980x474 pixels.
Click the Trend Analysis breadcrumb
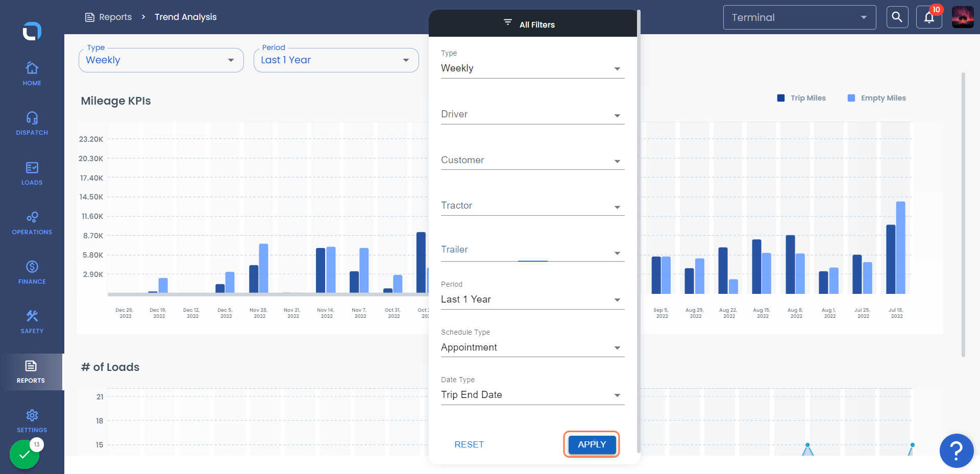pos(186,17)
